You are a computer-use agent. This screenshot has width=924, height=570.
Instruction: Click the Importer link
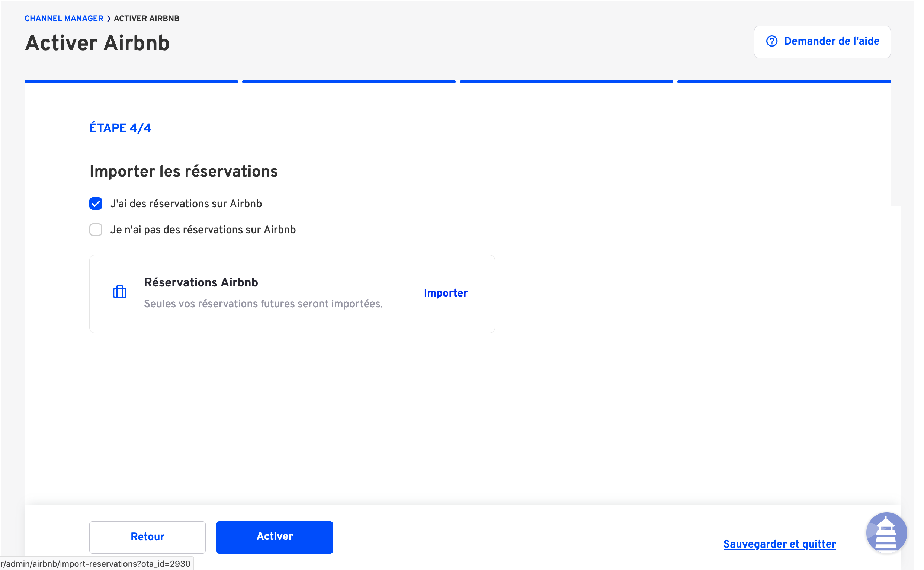coord(445,293)
